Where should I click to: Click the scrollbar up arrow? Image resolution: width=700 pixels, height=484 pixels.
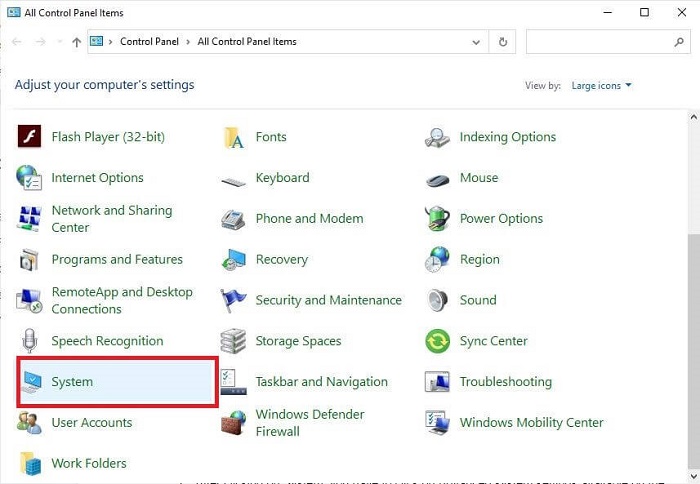point(693,117)
